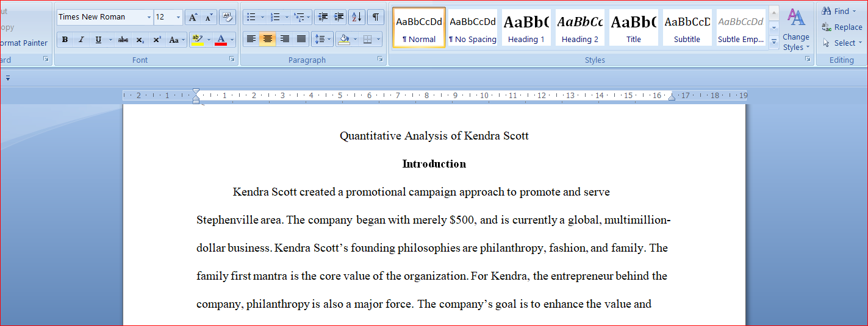Apply the Heading 2 style
The height and width of the screenshot is (326, 868).
coord(580,27)
